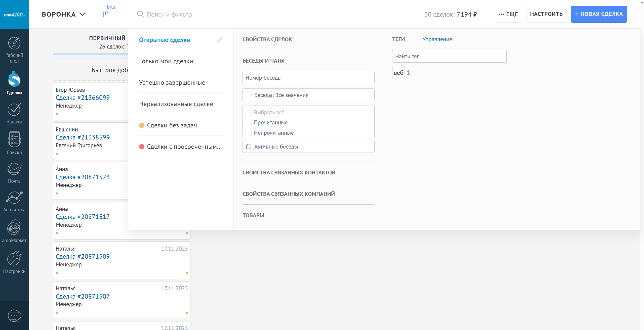644x330 pixels.
Task: Open the chat bubble icon at bottom
Action: coord(14,315)
